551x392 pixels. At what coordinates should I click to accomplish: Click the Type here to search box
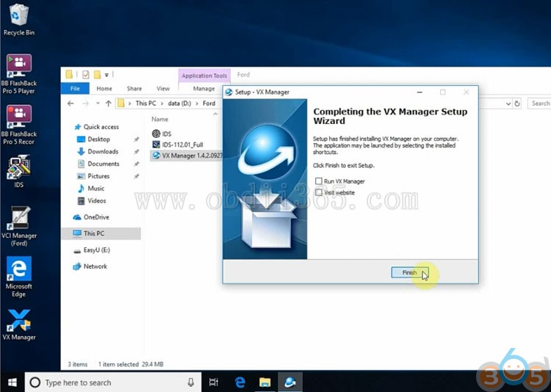[113, 382]
